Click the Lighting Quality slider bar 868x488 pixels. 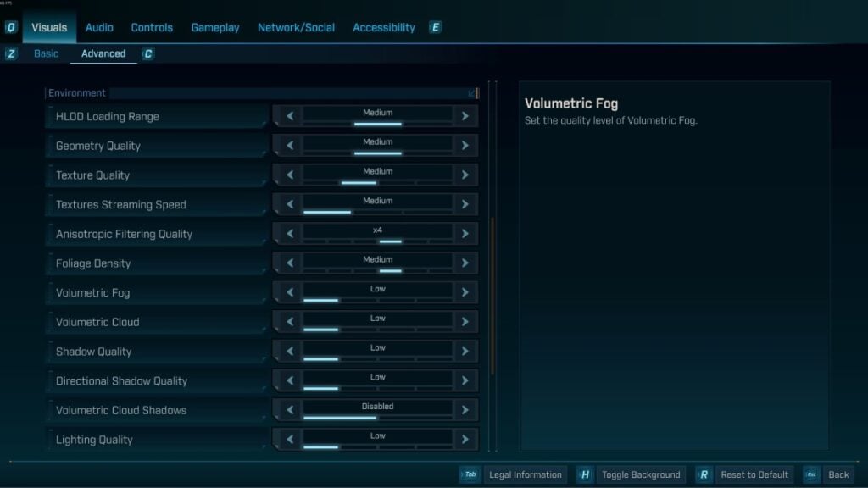click(377, 446)
